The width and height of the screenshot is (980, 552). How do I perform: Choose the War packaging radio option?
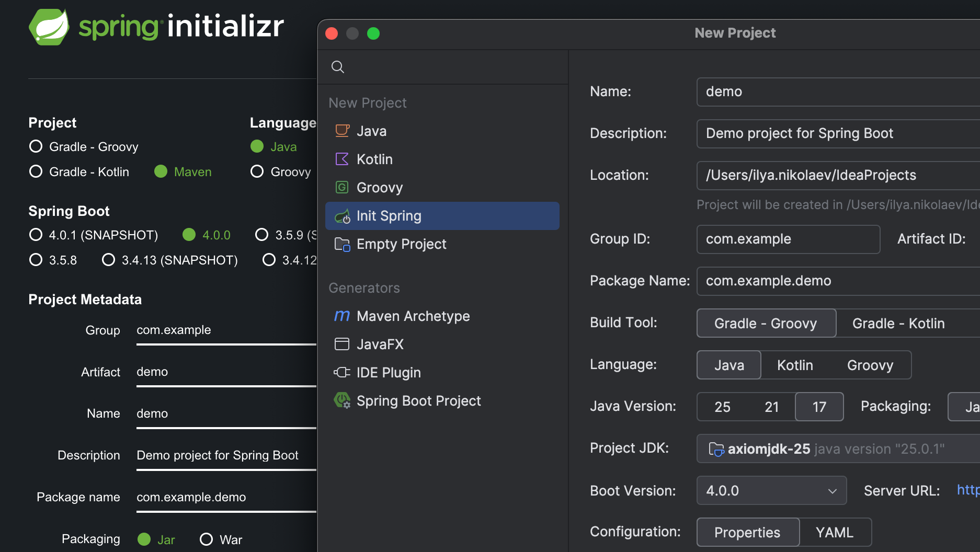point(207,539)
